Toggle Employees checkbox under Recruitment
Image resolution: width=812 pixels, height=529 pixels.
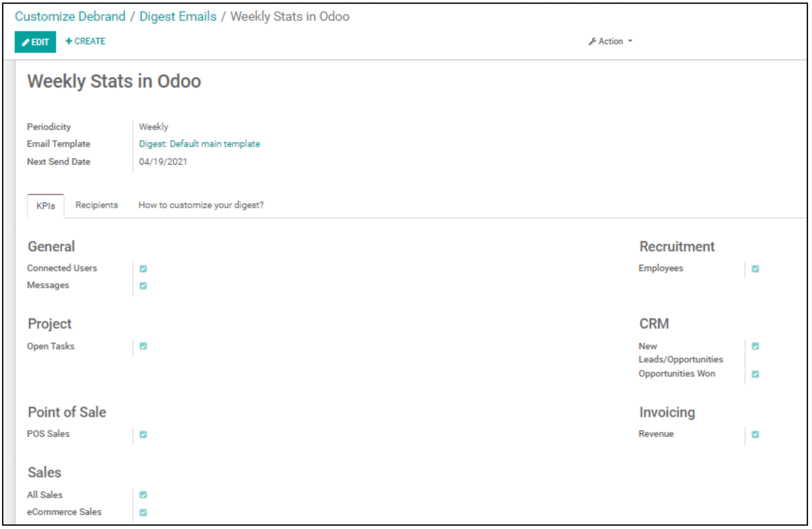[x=756, y=269]
